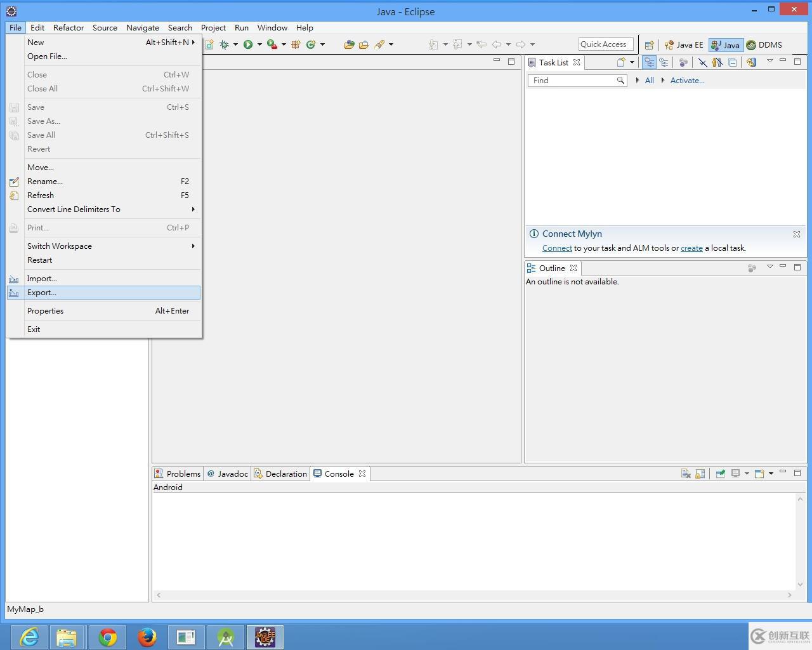
Task: Click the Next Annotation toolbar icon
Action: pyautogui.click(x=434, y=44)
